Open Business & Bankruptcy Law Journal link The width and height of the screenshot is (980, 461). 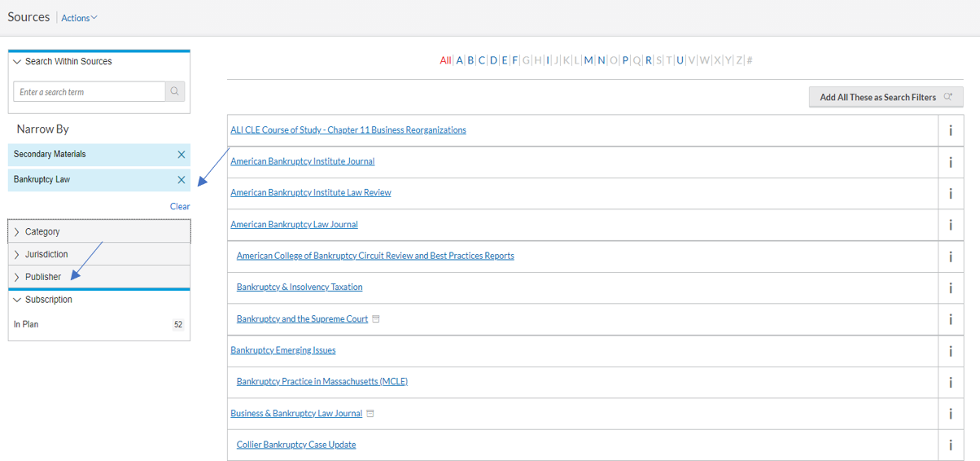pyautogui.click(x=296, y=414)
